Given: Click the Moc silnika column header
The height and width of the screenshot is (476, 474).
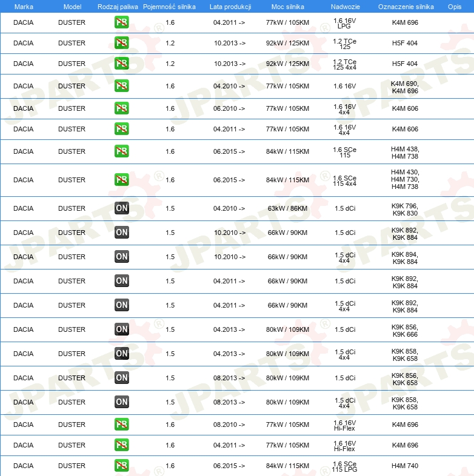Looking at the screenshot, I should tap(287, 7).
